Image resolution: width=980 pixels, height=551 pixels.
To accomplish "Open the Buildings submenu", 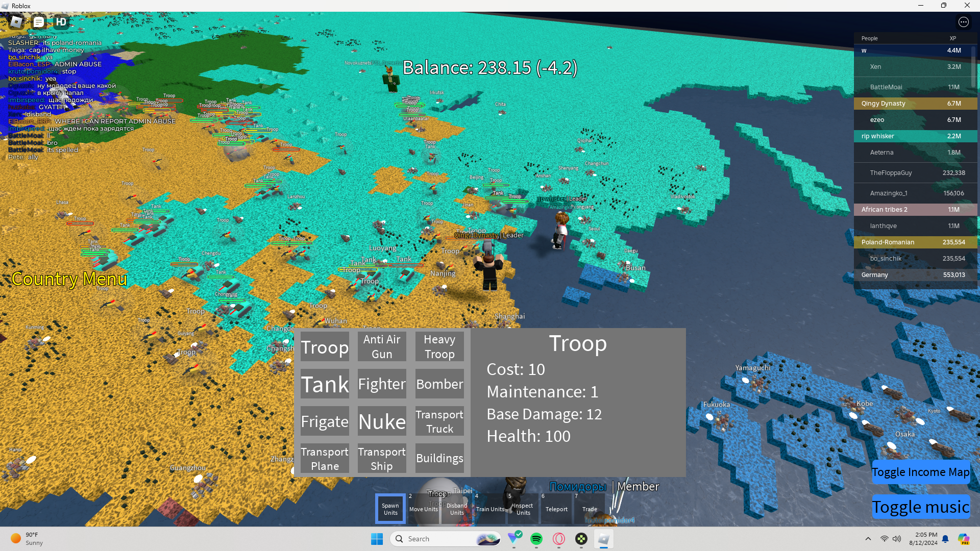I will click(439, 458).
